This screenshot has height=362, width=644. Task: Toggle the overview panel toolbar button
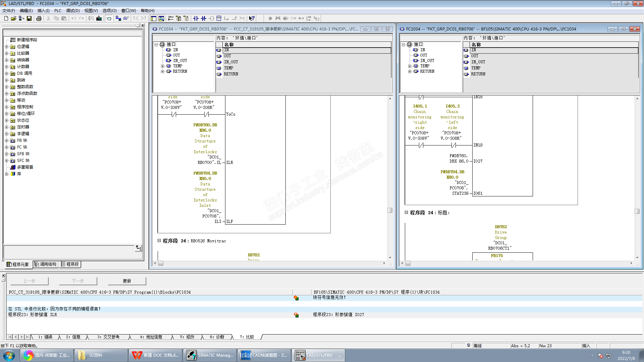154,18
